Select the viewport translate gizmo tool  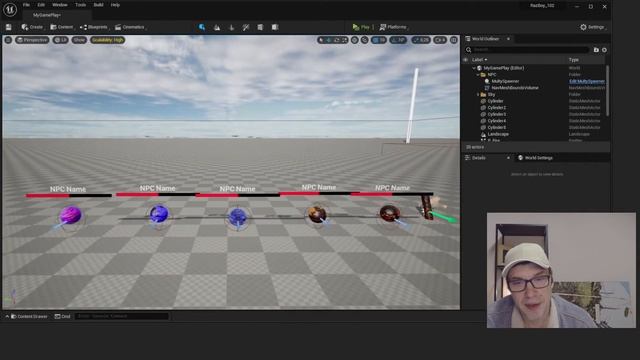tap(329, 40)
